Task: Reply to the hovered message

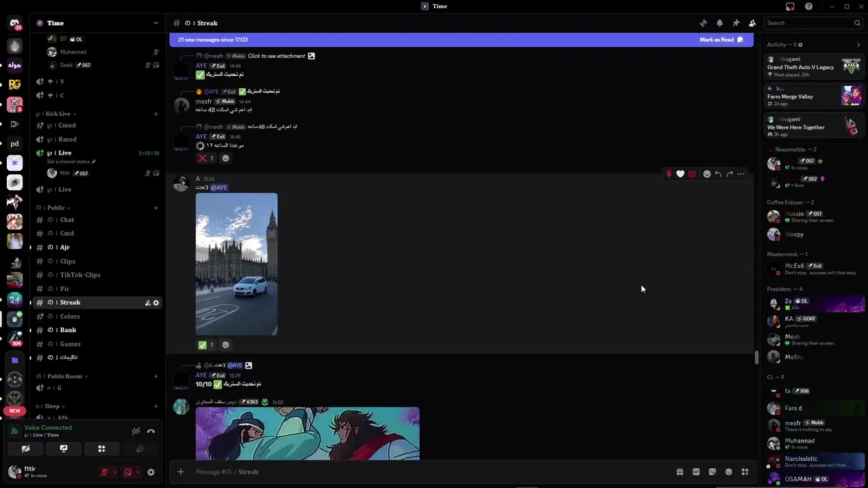Action: (x=718, y=174)
